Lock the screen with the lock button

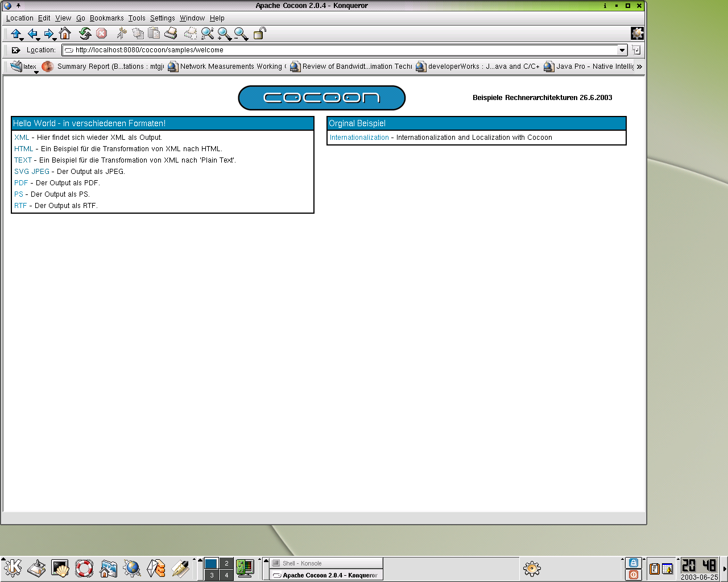pyautogui.click(x=634, y=563)
